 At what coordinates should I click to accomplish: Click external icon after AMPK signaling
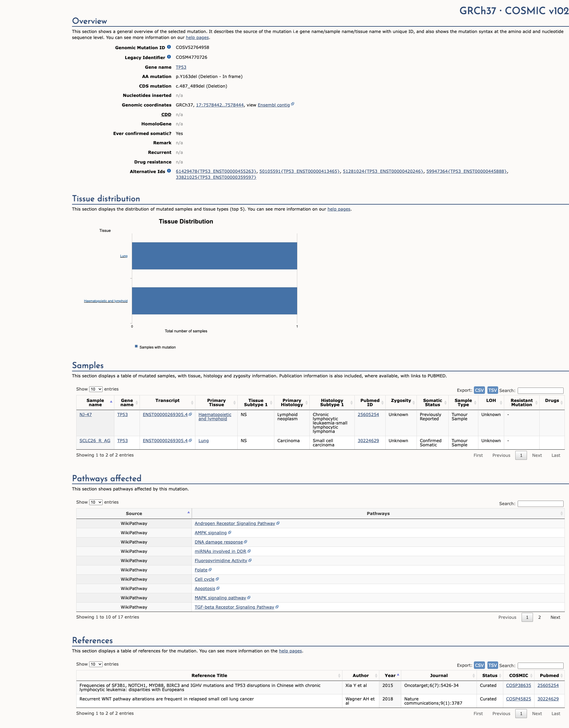point(230,533)
